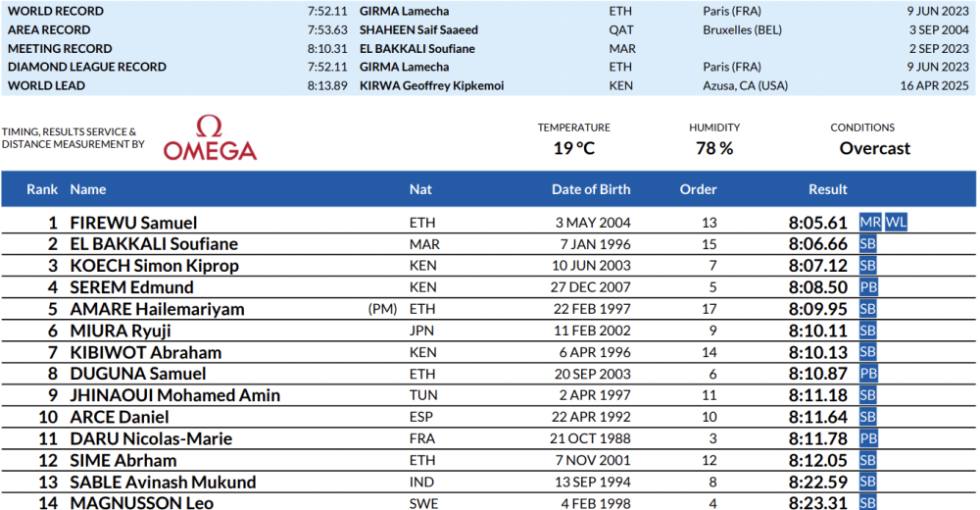The height and width of the screenshot is (510, 980).
Task: Click the date 3 SEP 2004
Action: (939, 30)
